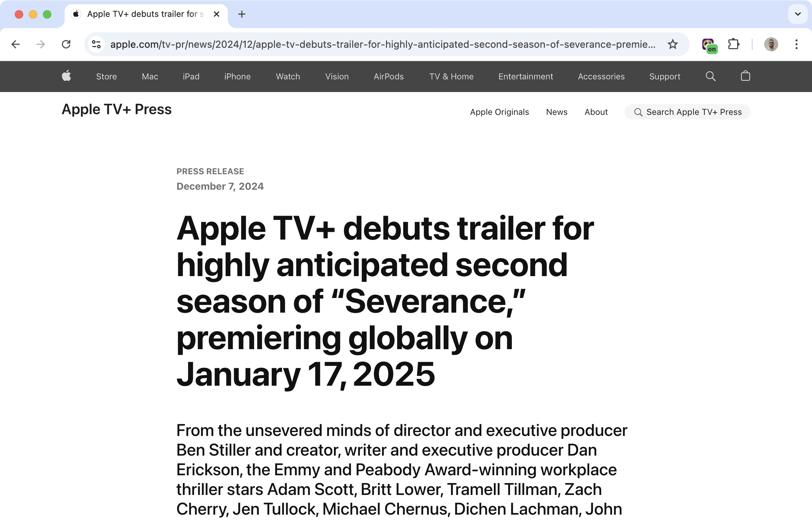This screenshot has height=522, width=812.
Task: Open the shopping bag icon
Action: pyautogui.click(x=745, y=76)
